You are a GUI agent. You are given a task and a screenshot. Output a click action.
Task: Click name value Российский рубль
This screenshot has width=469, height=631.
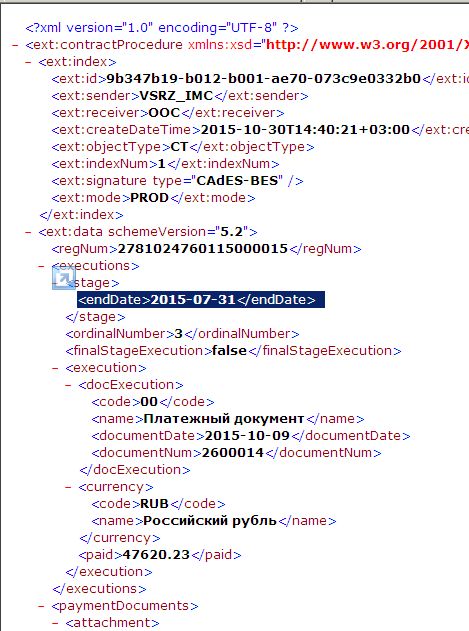[x=210, y=521]
